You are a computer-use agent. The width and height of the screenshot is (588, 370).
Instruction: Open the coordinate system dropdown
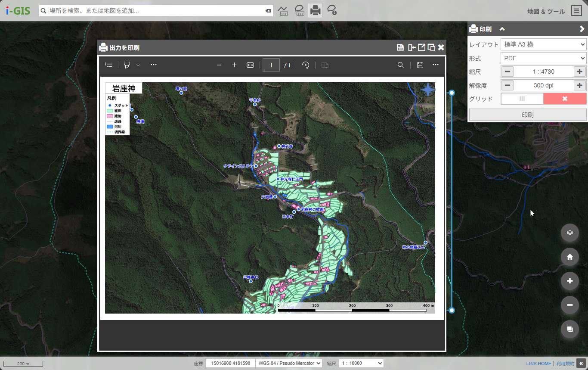pyautogui.click(x=289, y=364)
